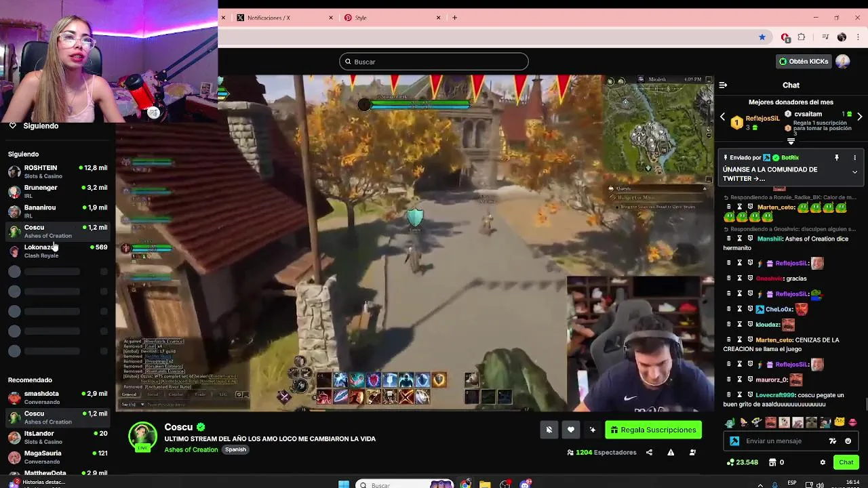Image resolution: width=868 pixels, height=488 pixels.
Task: Click the user icon right of the report triangle
Action: 692,452
